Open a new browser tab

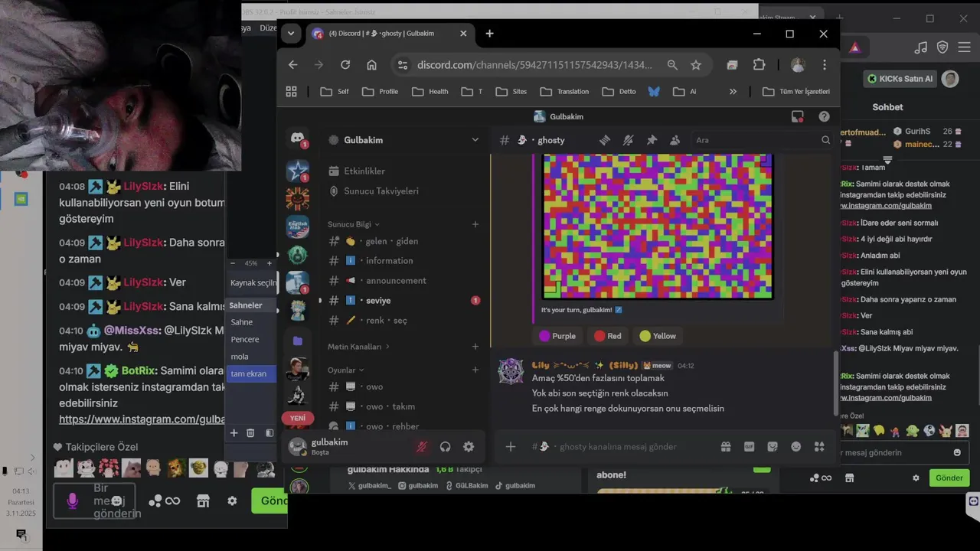[489, 33]
